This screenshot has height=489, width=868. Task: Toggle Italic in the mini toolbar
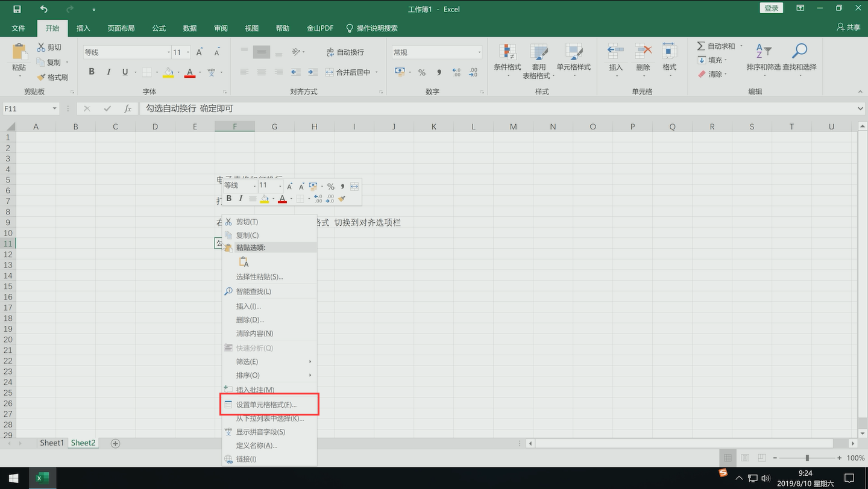(241, 198)
